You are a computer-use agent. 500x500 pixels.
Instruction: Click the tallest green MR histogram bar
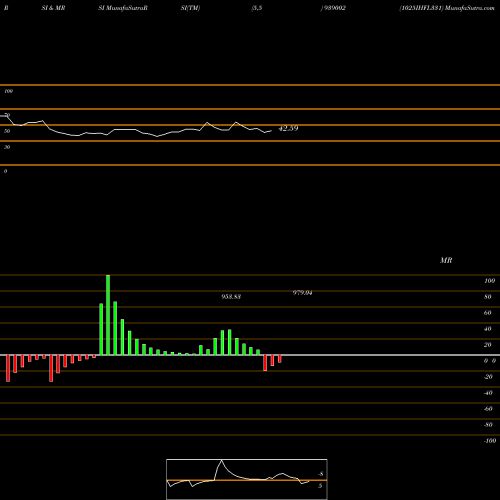click(x=108, y=315)
